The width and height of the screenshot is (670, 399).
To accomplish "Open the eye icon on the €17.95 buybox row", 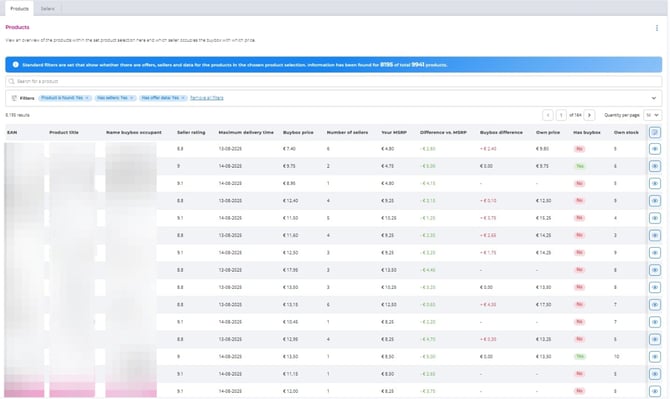I will click(x=654, y=270).
